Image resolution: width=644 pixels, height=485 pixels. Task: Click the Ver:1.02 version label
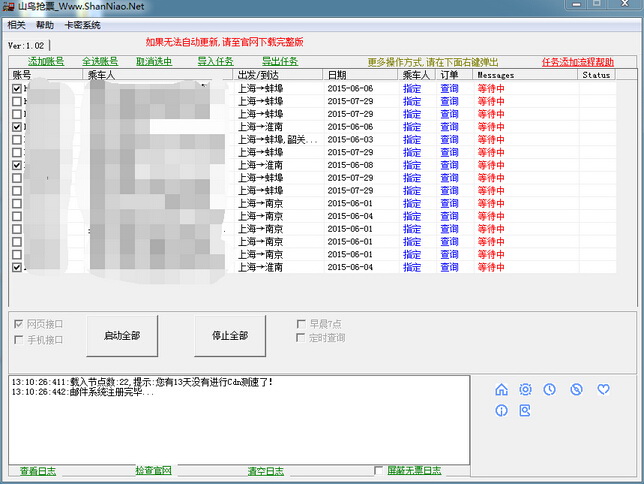[x=25, y=45]
